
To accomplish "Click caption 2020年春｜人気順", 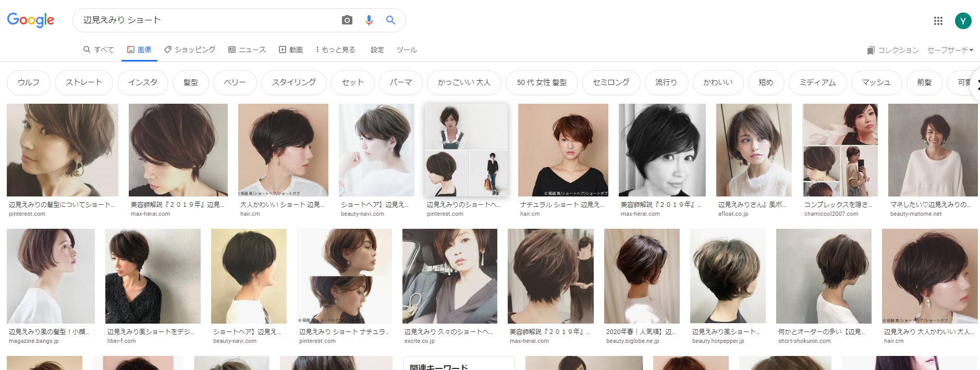I will [641, 331].
